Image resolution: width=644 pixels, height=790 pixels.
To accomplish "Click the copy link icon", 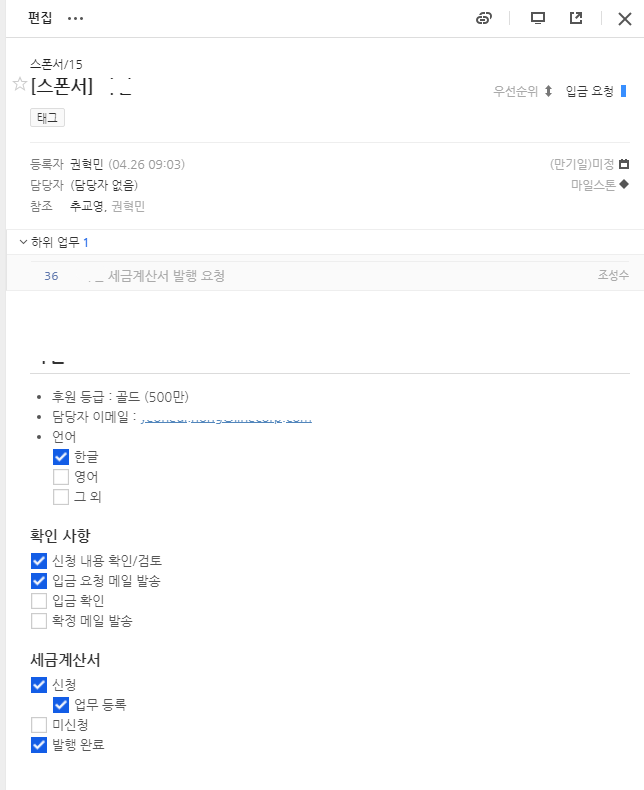I will pyautogui.click(x=484, y=18).
